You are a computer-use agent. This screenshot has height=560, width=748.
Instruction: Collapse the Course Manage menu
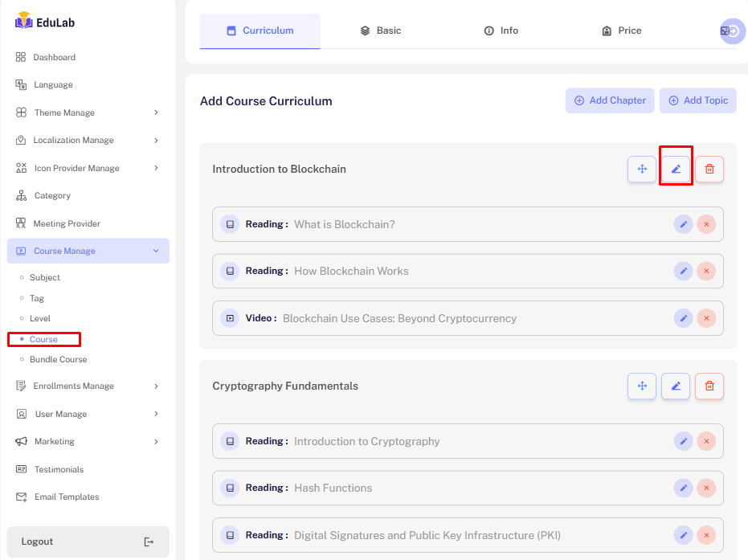pos(156,251)
